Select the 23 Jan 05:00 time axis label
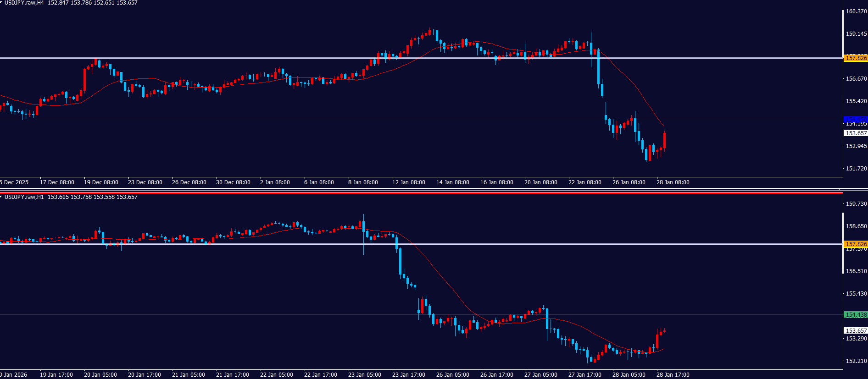868x379 pixels. [x=364, y=375]
